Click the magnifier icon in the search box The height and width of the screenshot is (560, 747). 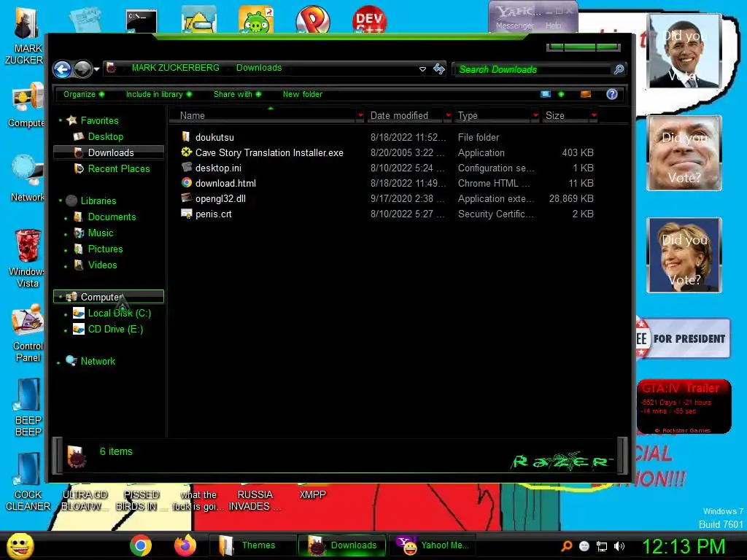pos(619,69)
